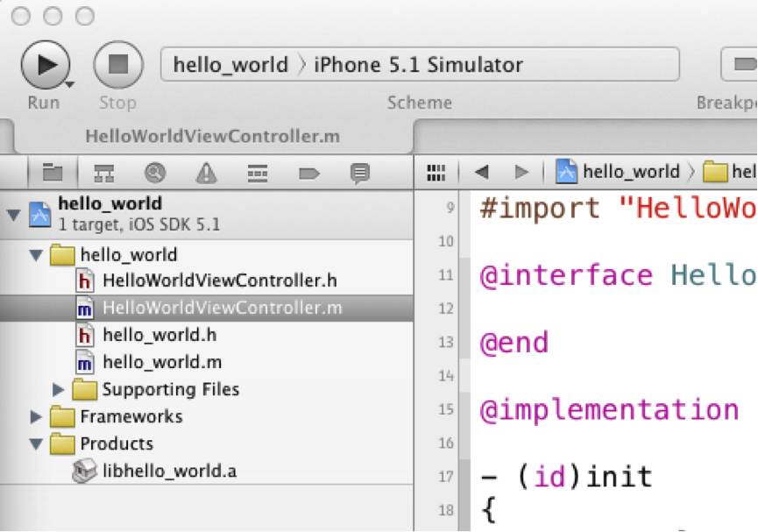Choose the hello_world scheme in selector
Screen dimensions: 758x532
[230, 64]
